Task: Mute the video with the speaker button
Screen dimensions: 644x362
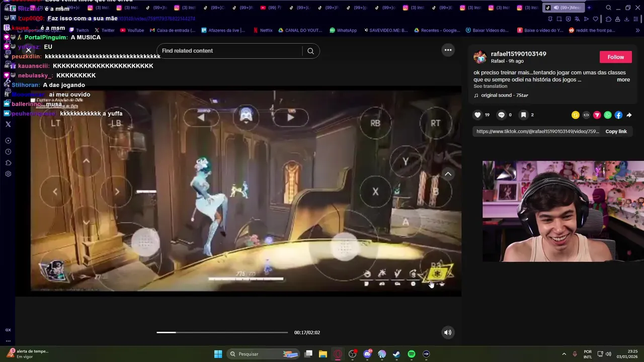Action: click(448, 332)
